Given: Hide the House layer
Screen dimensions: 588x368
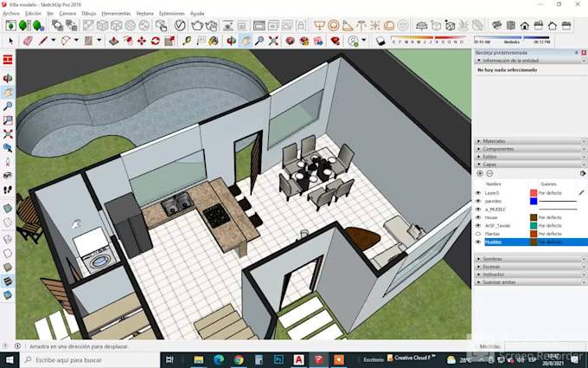Looking at the screenshot, I should click(x=478, y=217).
